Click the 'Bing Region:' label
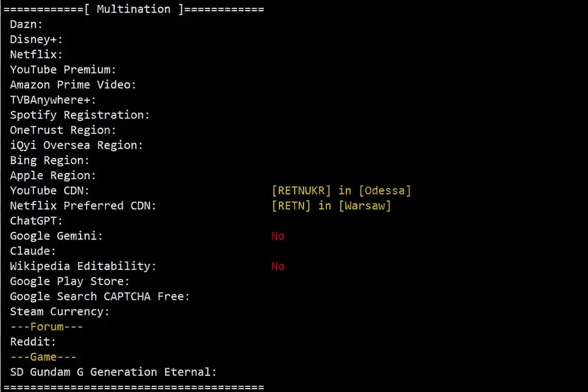 point(49,160)
